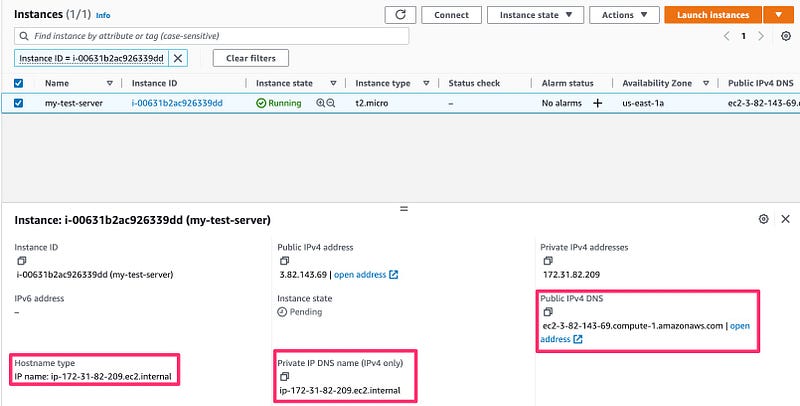Open the Instance state dropdown
The image size is (800, 406).
[535, 15]
